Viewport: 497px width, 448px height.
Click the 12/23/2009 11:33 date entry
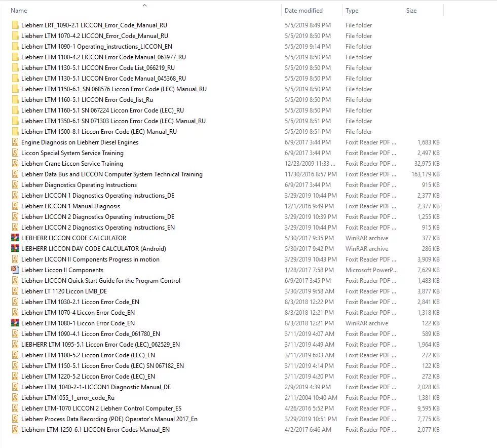(310, 164)
